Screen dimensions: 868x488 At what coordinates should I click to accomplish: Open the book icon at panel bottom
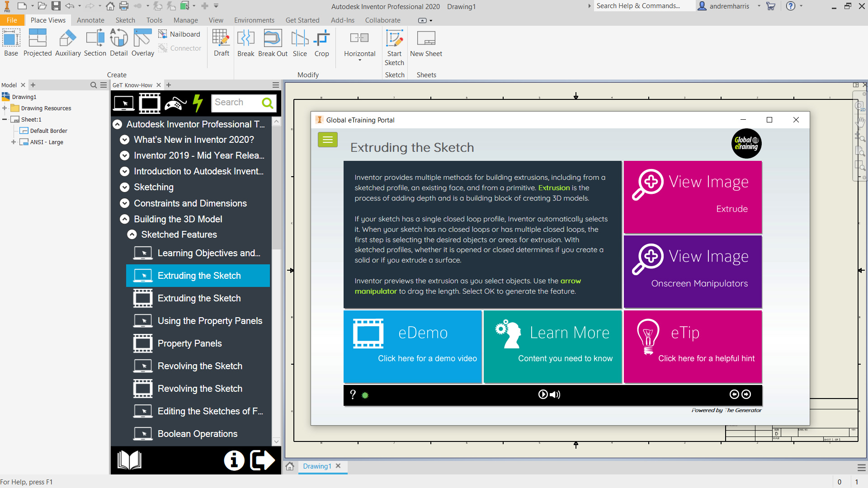[129, 460]
